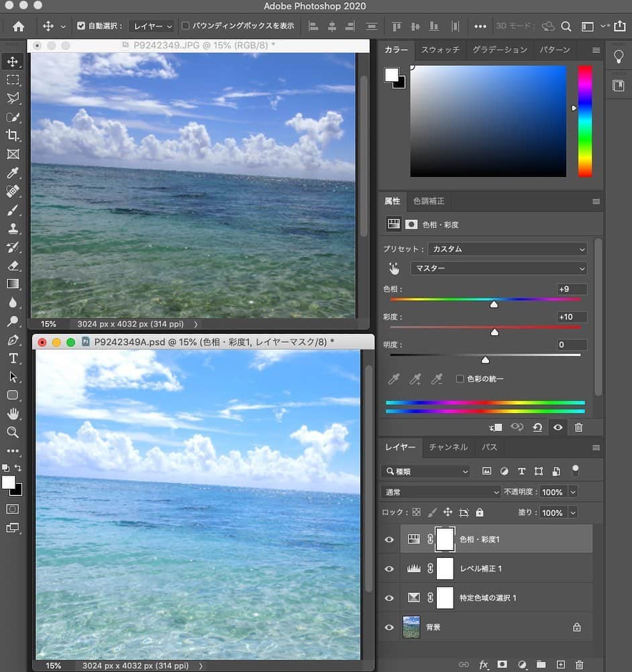Switch to the チャンネル tab
This screenshot has height=672, width=632.
tap(448, 447)
